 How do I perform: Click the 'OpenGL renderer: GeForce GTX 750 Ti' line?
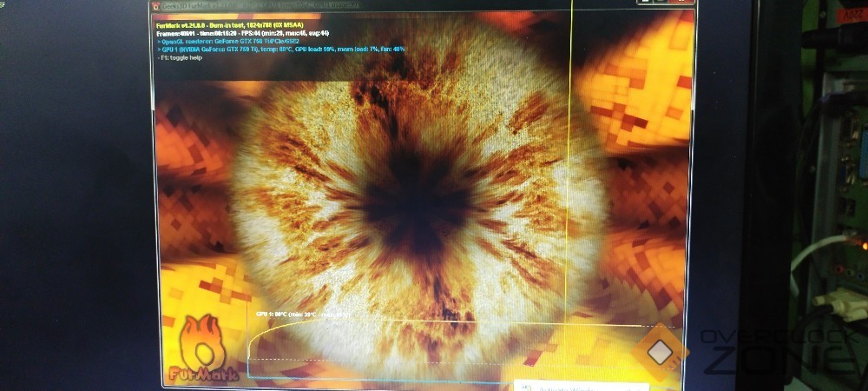[228, 42]
